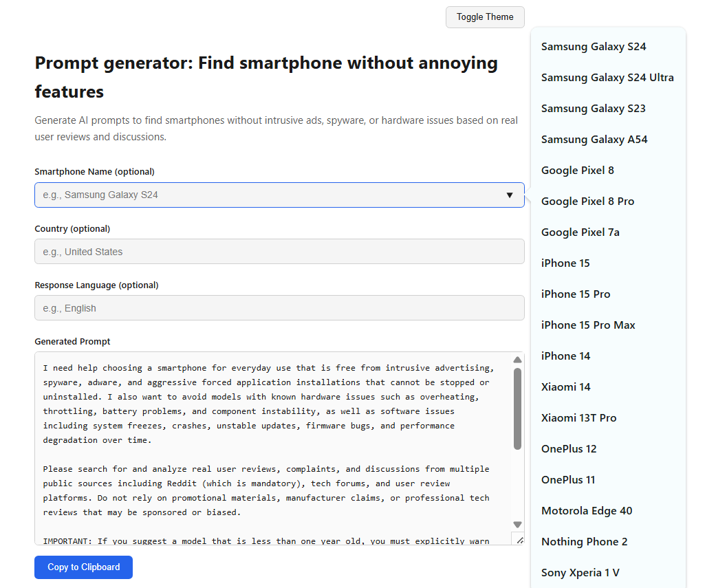Choose Xiaomi 13T Pro from suggestions
716x588 pixels.
tap(578, 418)
